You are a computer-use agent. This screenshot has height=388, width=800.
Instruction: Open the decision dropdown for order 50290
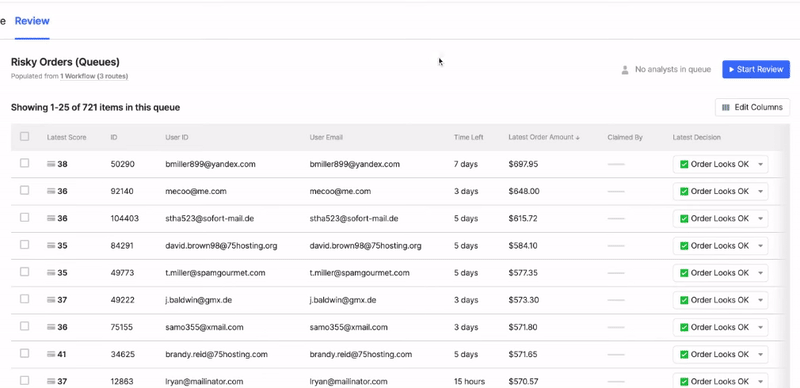pos(720,164)
